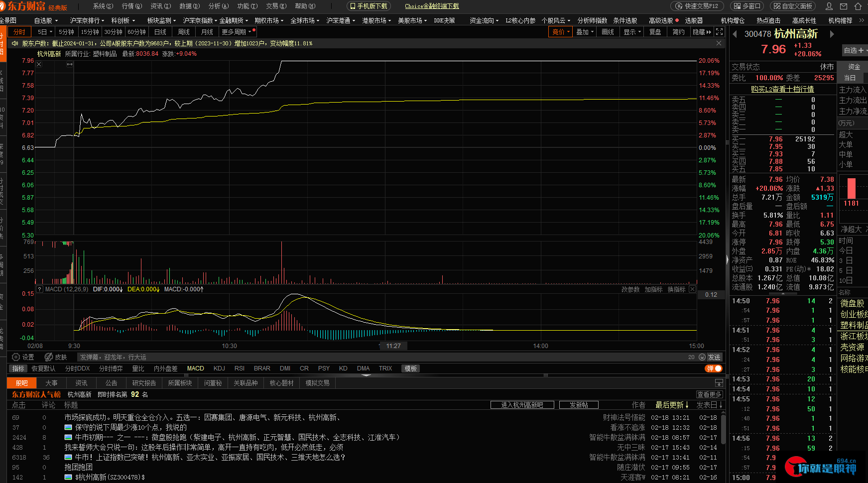Image resolution: width=868 pixels, height=483 pixels.
Task: Click the forum panel maximize icon
Action: tap(719, 383)
